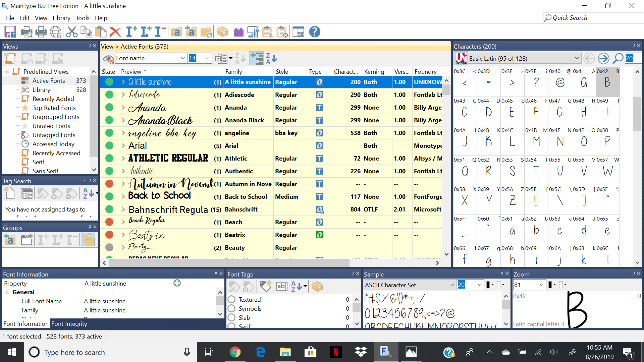Click the Cut scissors icon
Image resolution: width=644 pixels, height=362 pixels.
point(71,32)
